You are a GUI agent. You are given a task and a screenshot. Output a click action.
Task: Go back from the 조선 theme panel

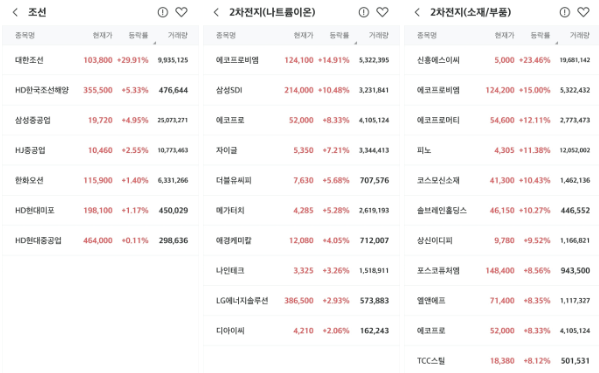tap(15, 13)
